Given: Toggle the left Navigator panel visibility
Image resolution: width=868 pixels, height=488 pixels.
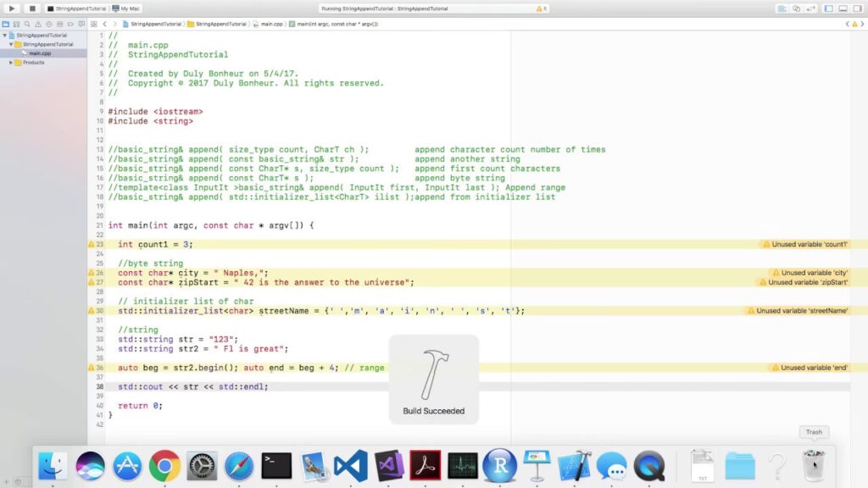Looking at the screenshot, I should [x=829, y=8].
